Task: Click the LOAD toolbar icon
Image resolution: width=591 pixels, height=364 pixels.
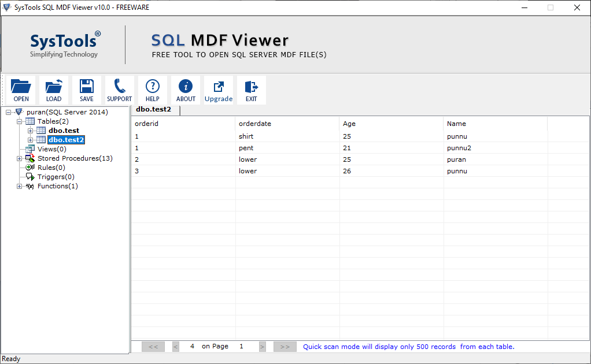Action: 54,86
